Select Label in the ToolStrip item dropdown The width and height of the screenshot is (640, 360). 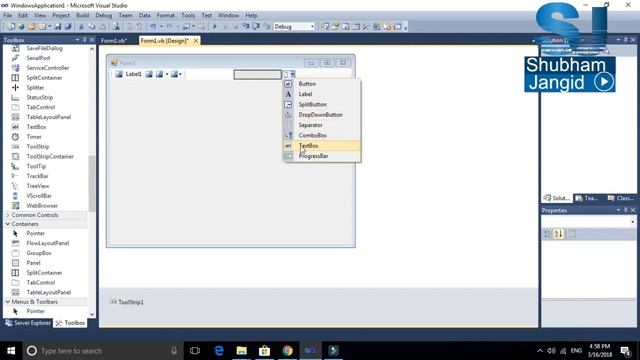(321, 94)
